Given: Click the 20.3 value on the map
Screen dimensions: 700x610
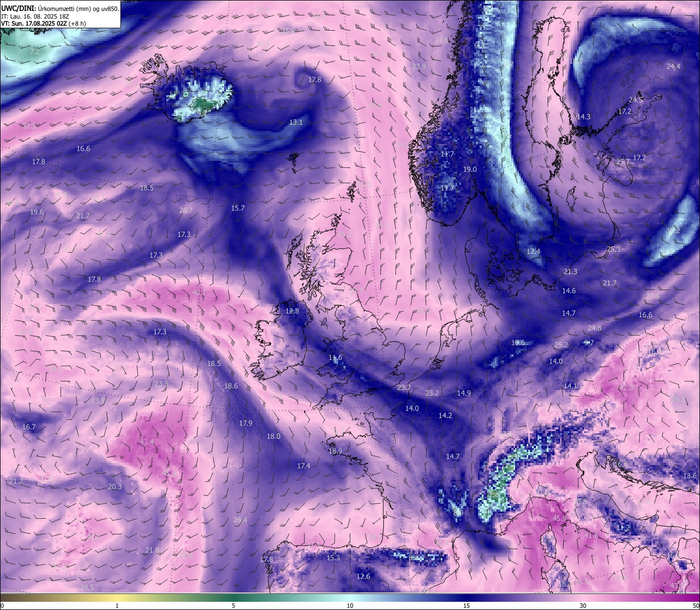Looking at the screenshot, I should click(115, 487).
